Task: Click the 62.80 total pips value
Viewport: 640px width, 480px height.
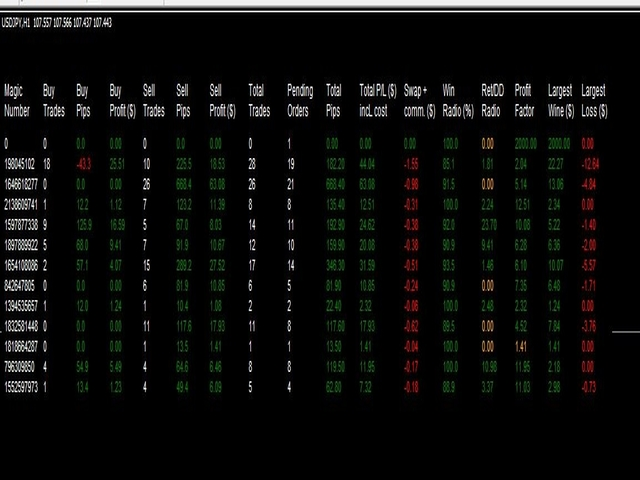Action: click(x=334, y=387)
